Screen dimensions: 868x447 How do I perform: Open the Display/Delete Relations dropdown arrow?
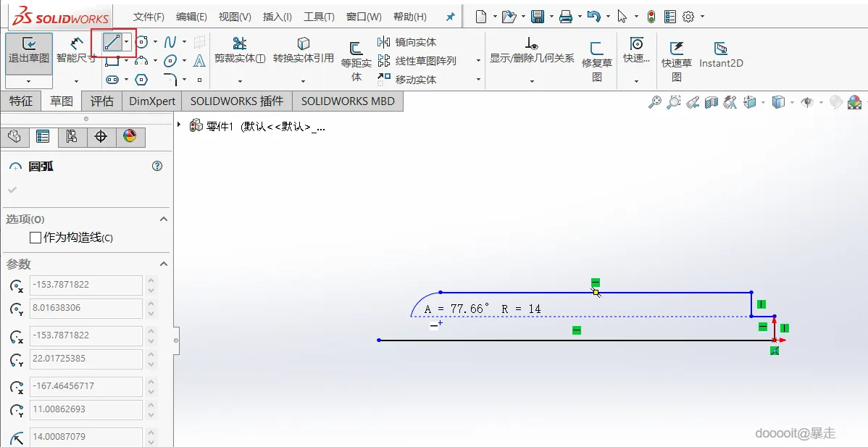(x=531, y=81)
